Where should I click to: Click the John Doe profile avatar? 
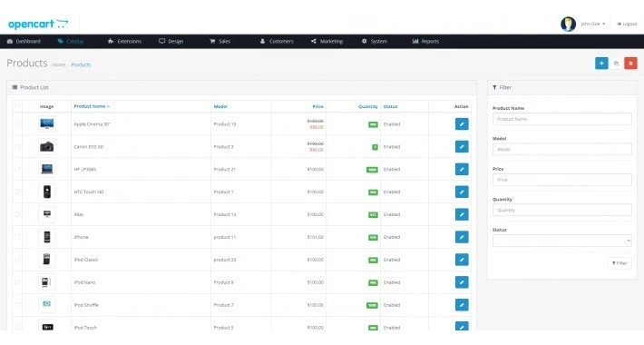click(568, 24)
